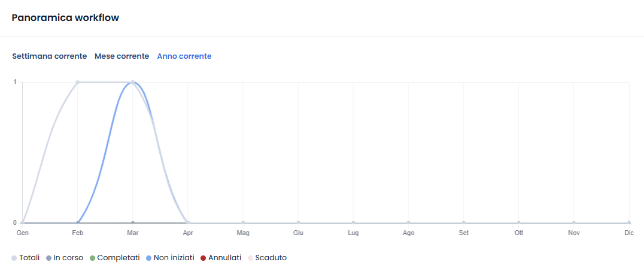This screenshot has width=644, height=277.
Task: Toggle the Non iniziati legend entry
Action: (170, 258)
